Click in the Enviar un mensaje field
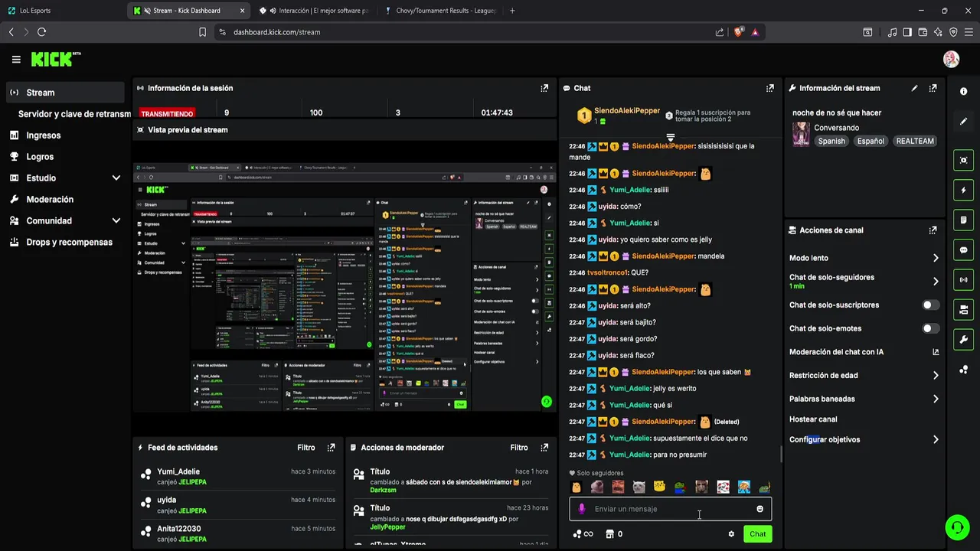980x551 pixels. pyautogui.click(x=670, y=509)
